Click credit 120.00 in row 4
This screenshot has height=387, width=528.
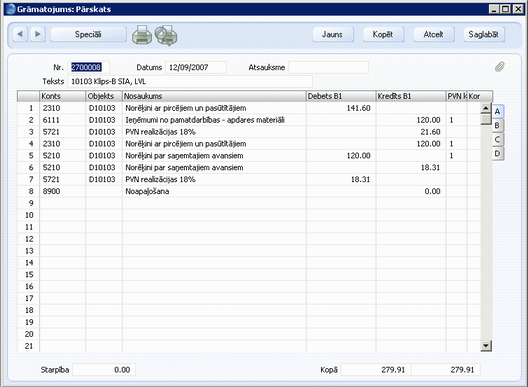[411, 144]
